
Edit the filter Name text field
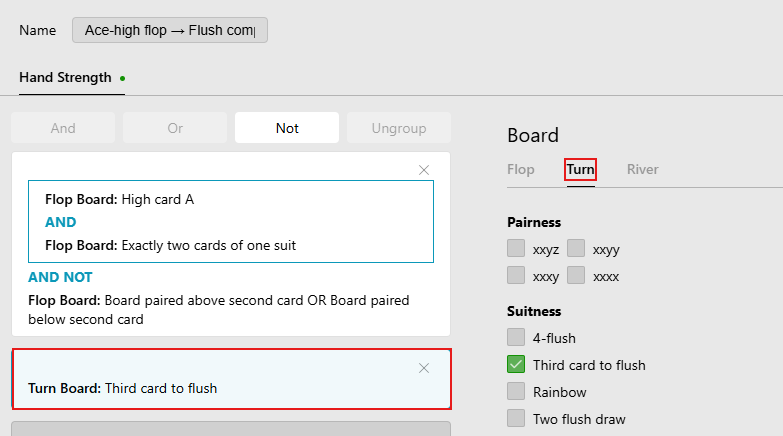coord(170,30)
